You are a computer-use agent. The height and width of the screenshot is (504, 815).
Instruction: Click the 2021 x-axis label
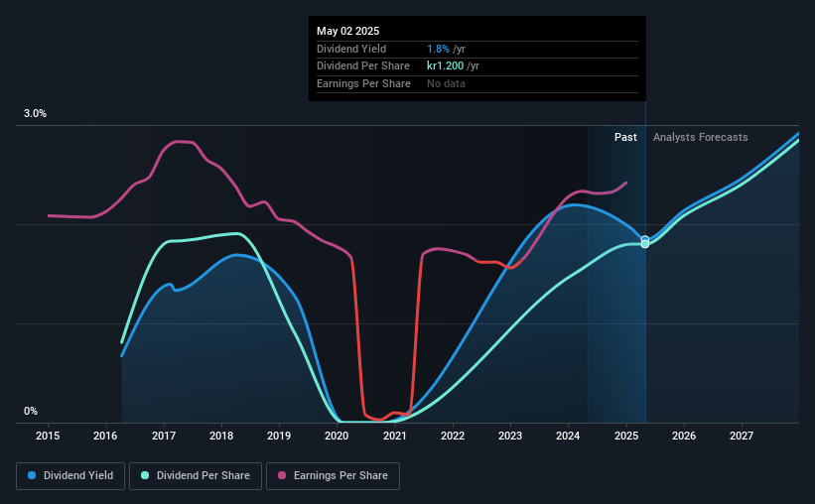(x=395, y=436)
